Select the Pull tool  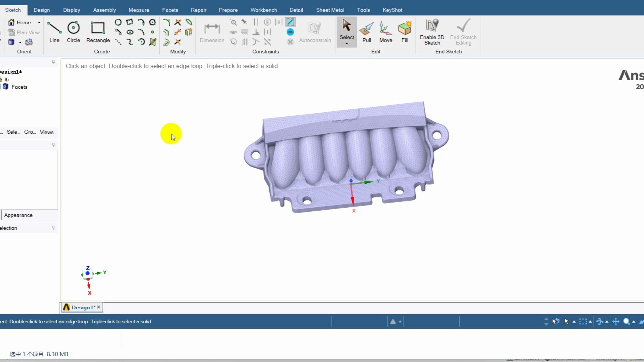(x=367, y=31)
